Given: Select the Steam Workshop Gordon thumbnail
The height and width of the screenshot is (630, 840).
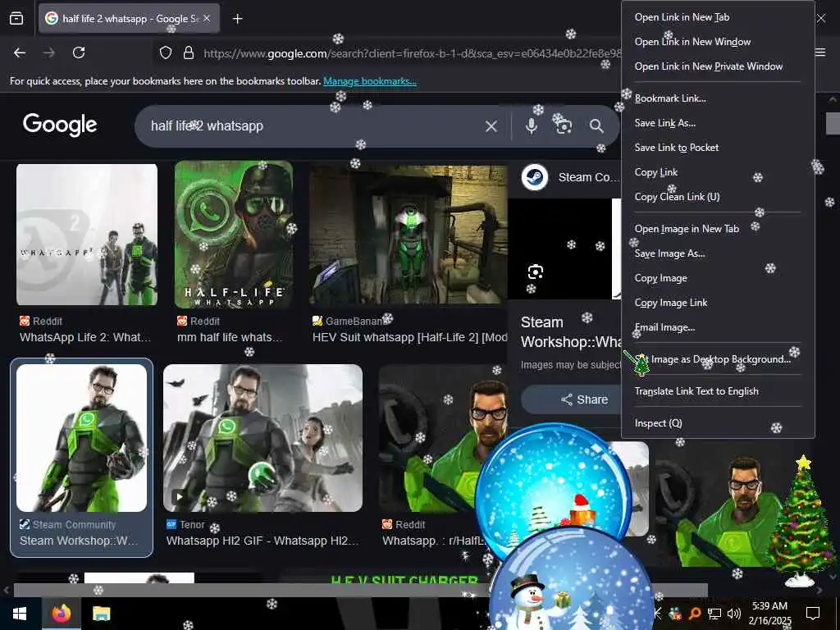Looking at the screenshot, I should [x=81, y=438].
